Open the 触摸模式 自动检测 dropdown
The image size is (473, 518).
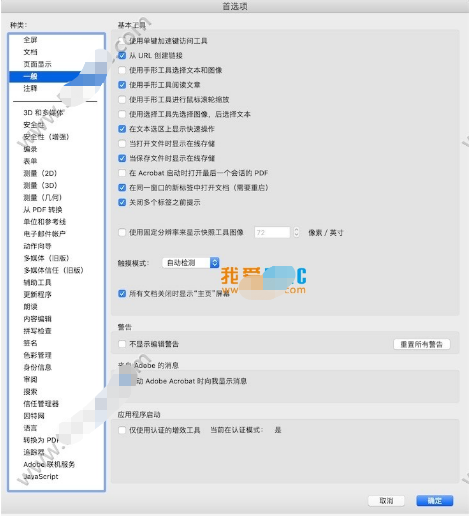[191, 263]
